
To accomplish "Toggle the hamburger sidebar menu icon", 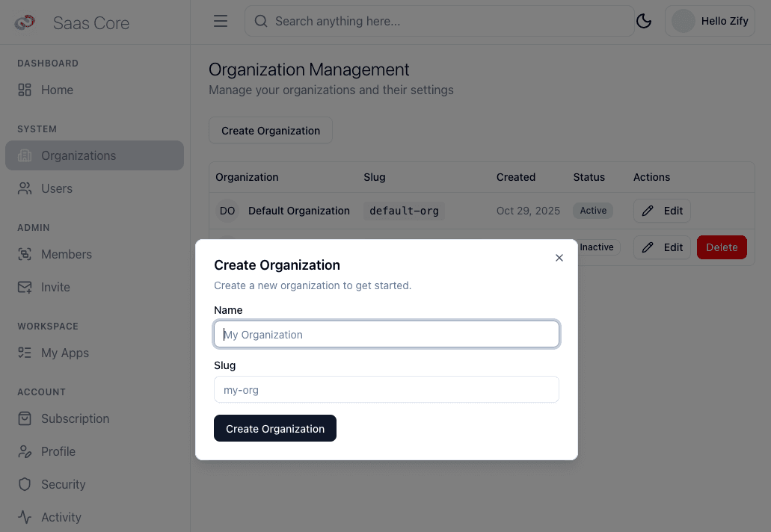I will pyautogui.click(x=221, y=21).
